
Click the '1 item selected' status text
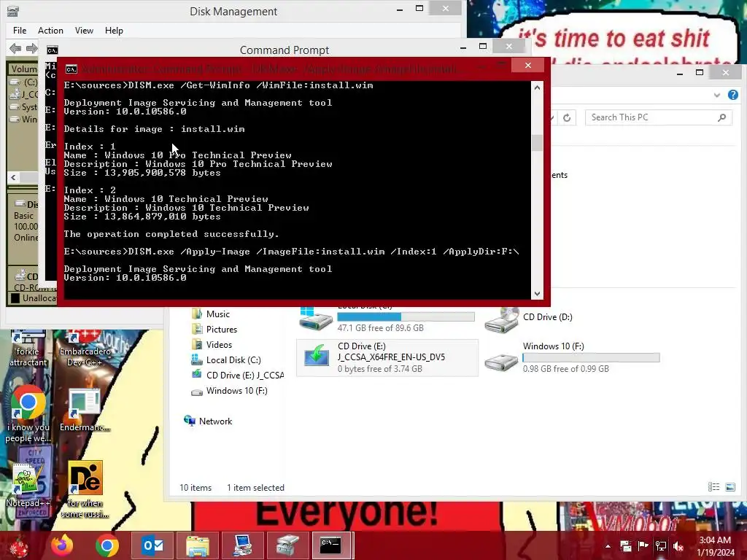click(x=255, y=488)
